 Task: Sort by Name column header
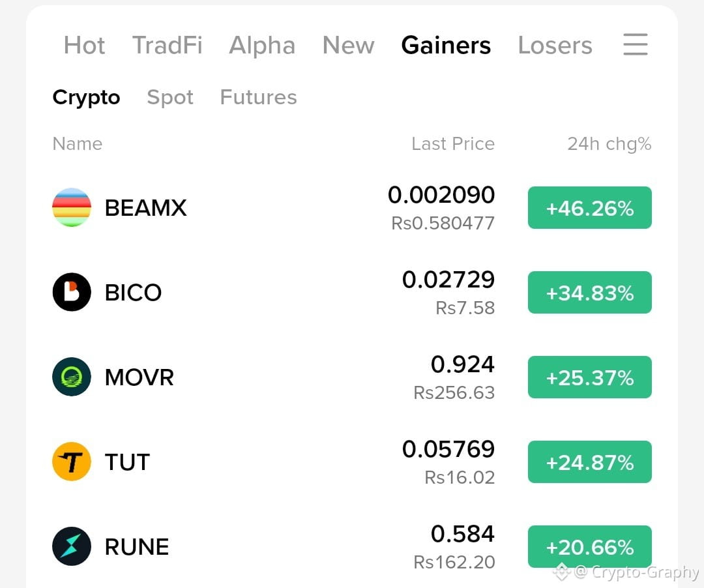(78, 143)
